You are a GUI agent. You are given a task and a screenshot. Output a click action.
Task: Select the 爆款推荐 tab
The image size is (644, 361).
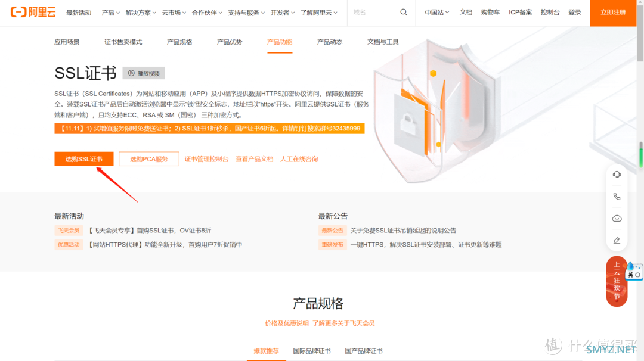pos(266,351)
